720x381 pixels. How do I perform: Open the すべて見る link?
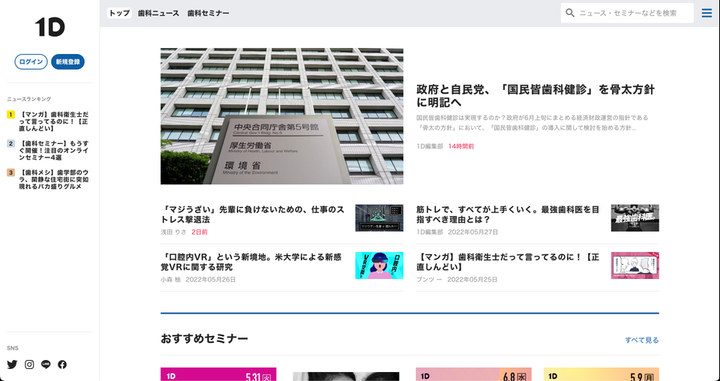click(x=641, y=340)
